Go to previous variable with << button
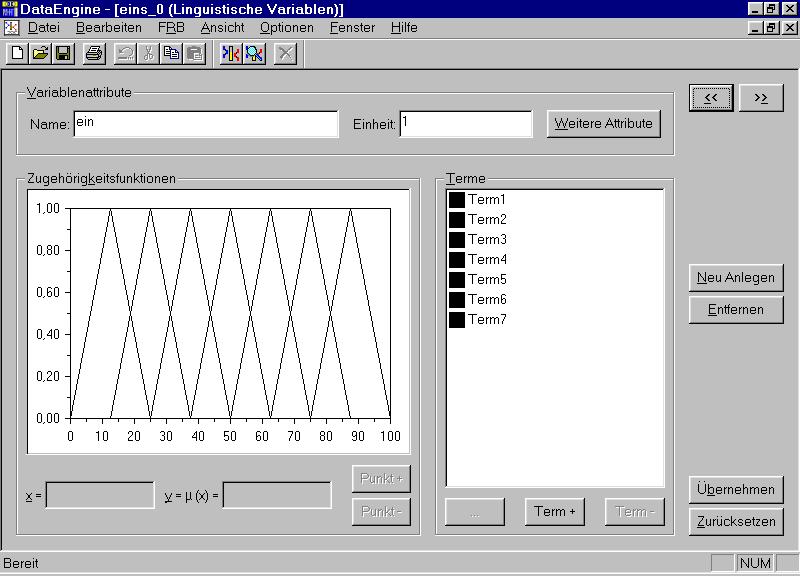 pyautogui.click(x=711, y=97)
